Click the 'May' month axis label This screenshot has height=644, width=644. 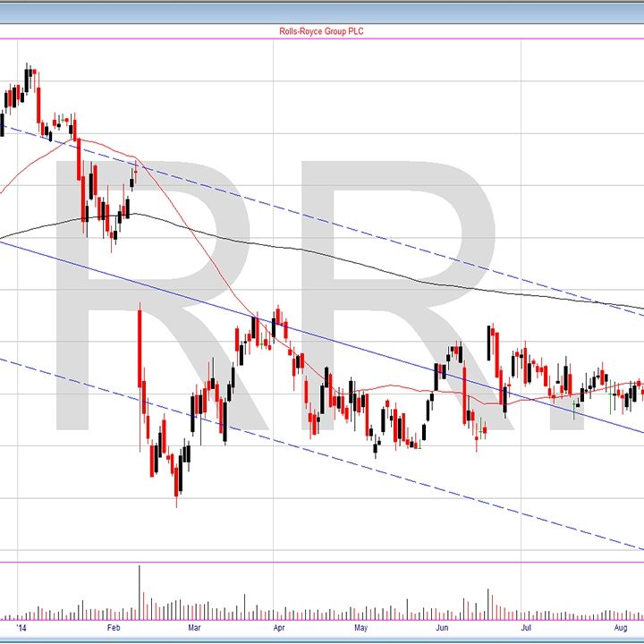[359, 628]
